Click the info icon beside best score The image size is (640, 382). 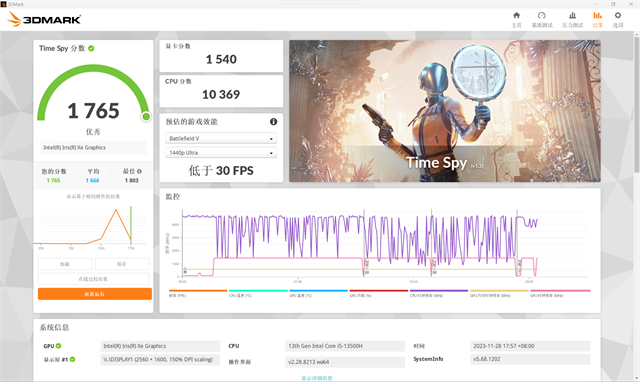pyautogui.click(x=139, y=171)
